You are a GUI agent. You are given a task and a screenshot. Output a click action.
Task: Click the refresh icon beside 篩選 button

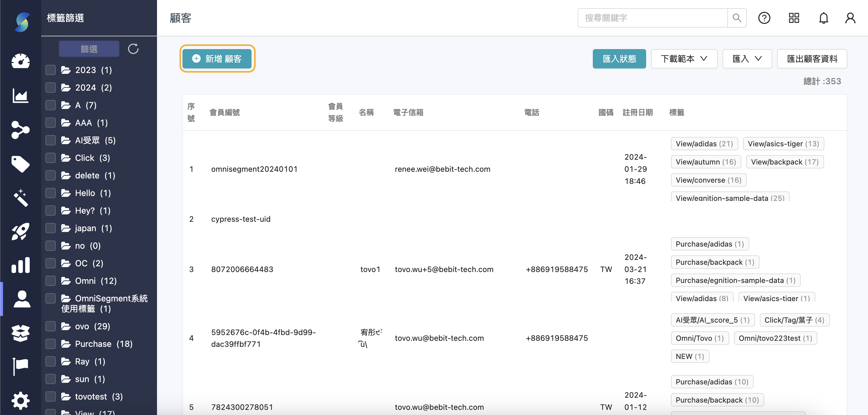133,49
